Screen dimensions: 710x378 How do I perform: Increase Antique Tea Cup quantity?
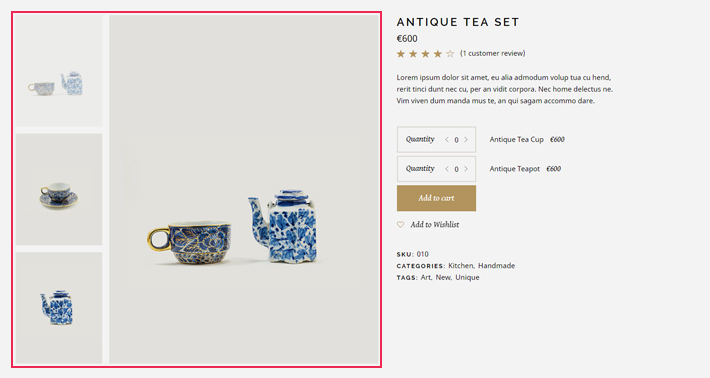pyautogui.click(x=466, y=140)
